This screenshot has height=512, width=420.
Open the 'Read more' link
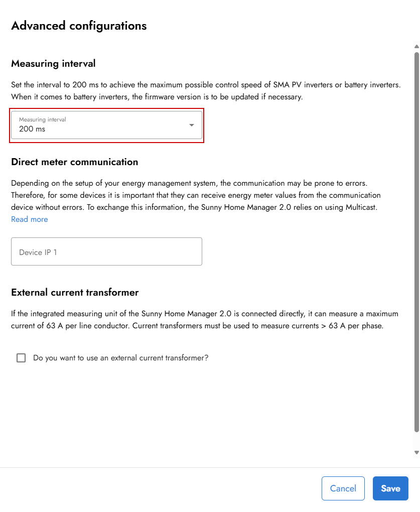pyautogui.click(x=30, y=219)
